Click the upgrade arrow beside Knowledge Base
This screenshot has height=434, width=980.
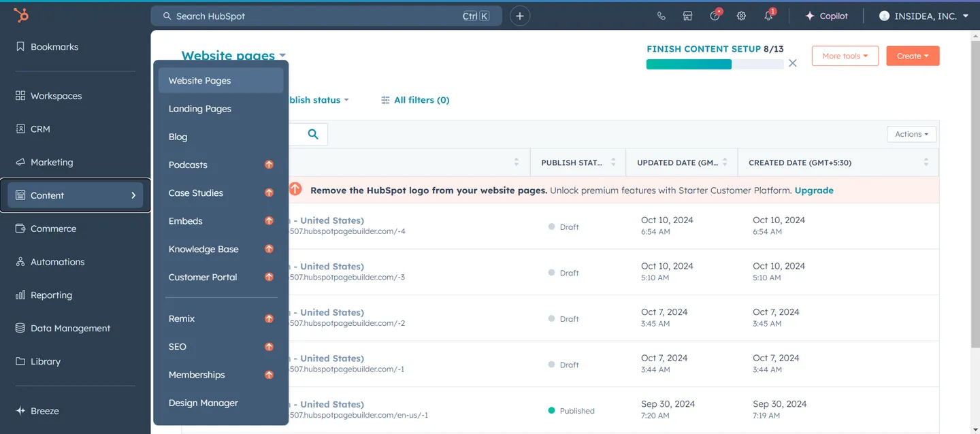pos(269,249)
